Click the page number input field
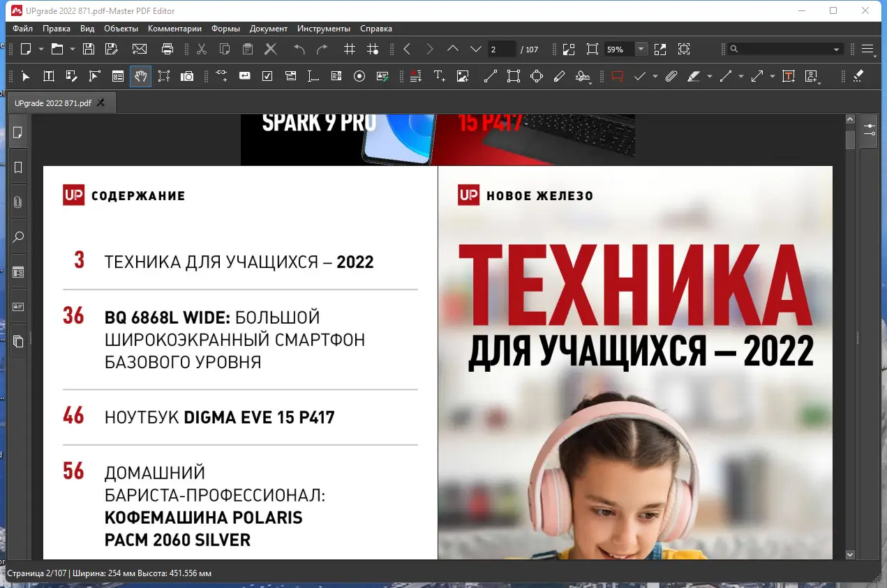This screenshot has width=887, height=588. click(x=501, y=50)
